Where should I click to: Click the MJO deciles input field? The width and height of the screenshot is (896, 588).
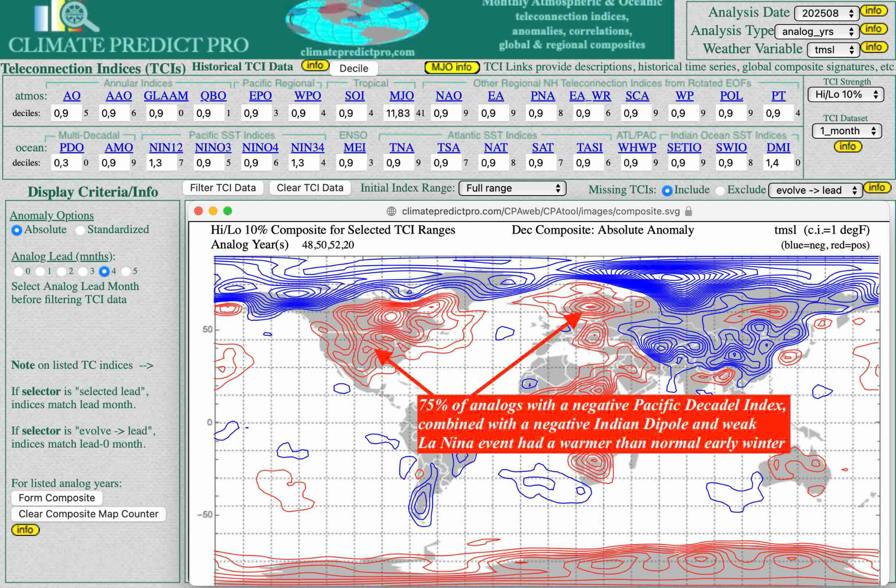pyautogui.click(x=397, y=113)
